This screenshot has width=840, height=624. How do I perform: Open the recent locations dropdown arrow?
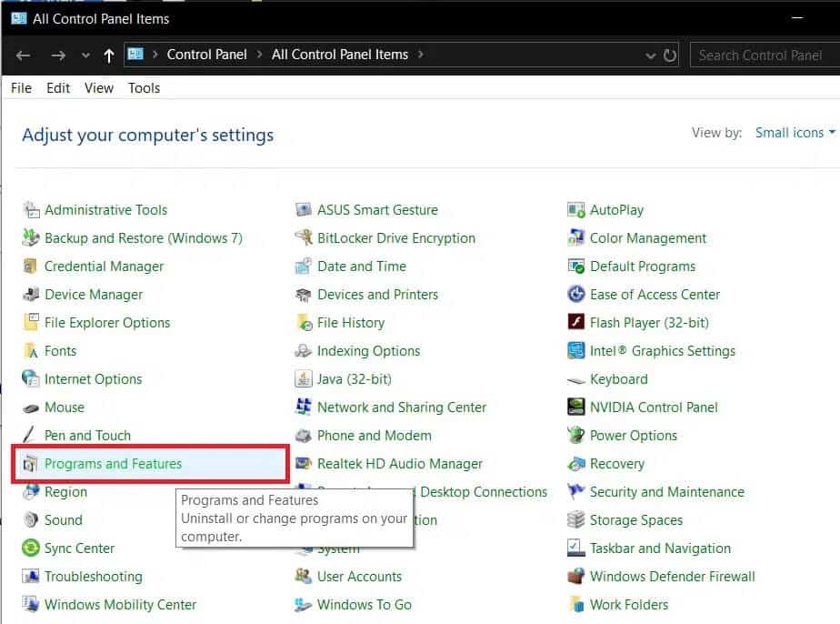(x=85, y=55)
